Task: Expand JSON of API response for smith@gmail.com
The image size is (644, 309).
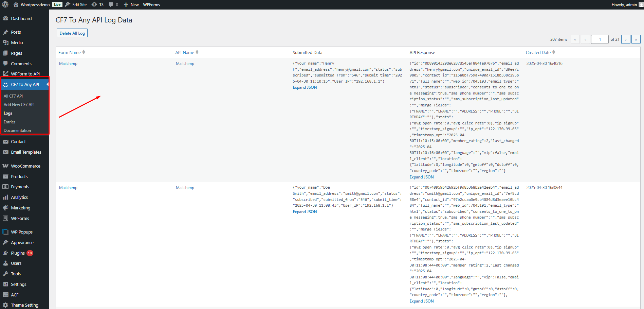Action: click(422, 301)
